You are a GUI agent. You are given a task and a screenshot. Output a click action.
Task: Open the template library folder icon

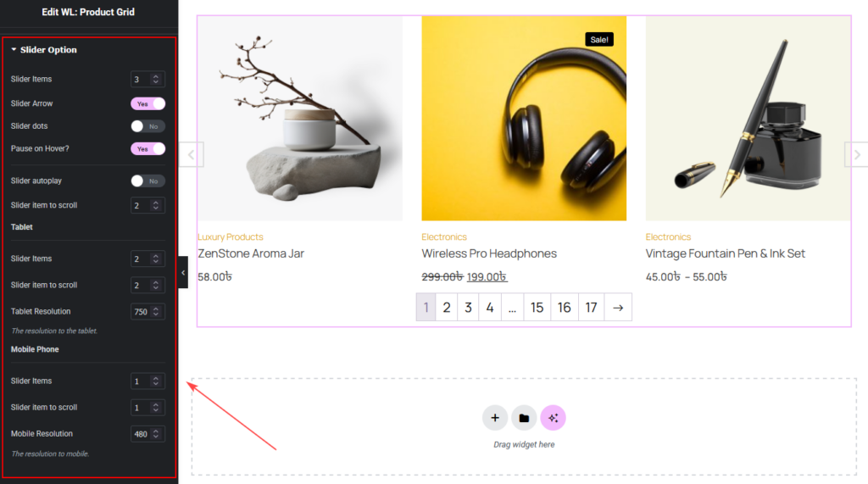click(x=524, y=418)
